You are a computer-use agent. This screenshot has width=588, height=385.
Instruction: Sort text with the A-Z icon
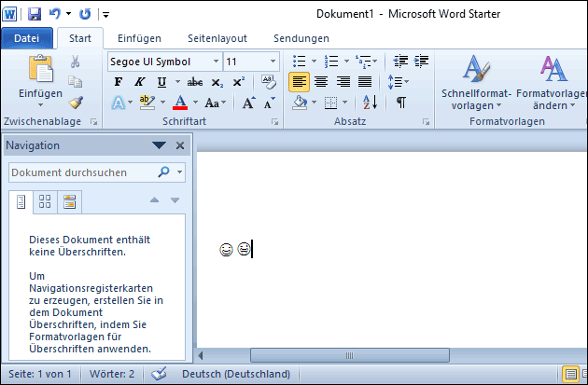[x=371, y=103]
